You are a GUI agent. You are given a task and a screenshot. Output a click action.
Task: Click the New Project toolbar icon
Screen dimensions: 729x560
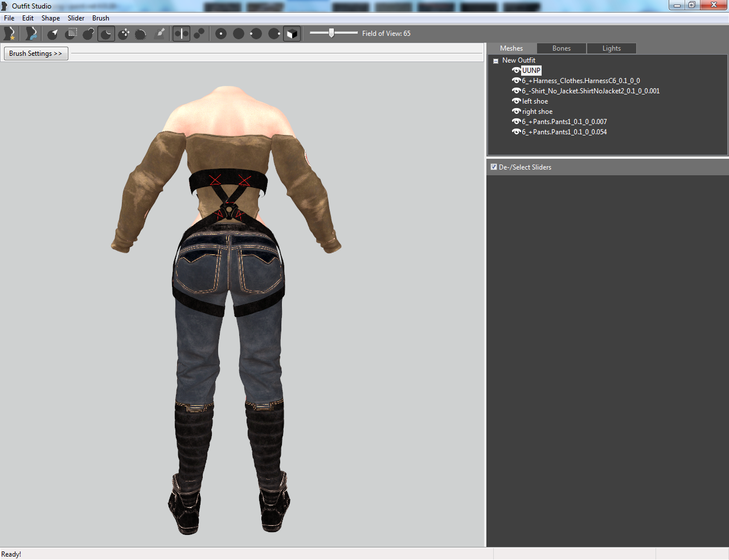[9, 34]
